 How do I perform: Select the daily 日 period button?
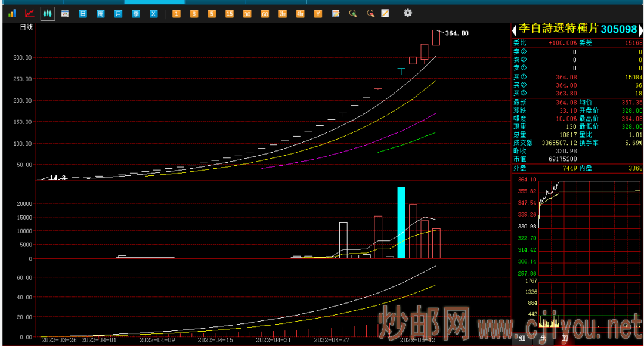pos(83,13)
